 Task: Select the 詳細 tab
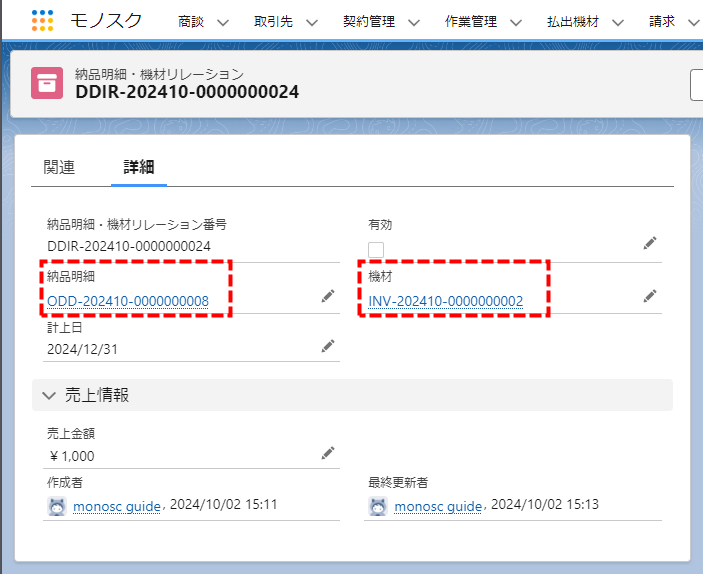tap(139, 167)
